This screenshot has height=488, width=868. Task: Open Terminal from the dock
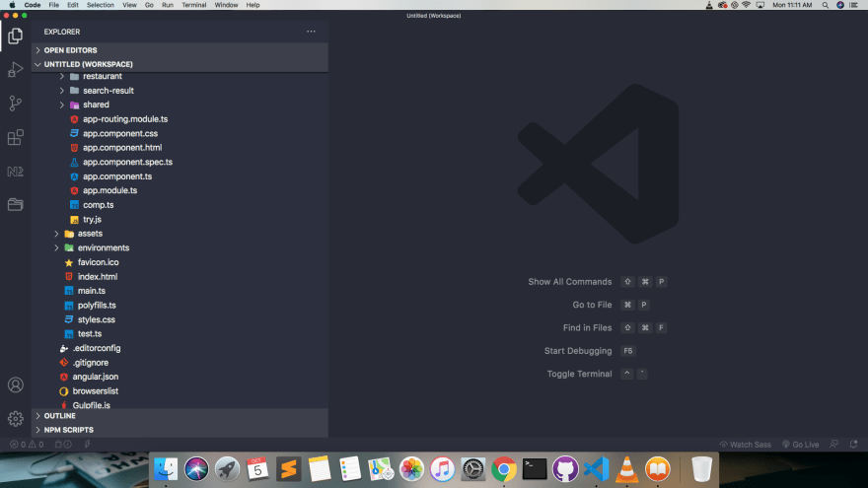535,469
